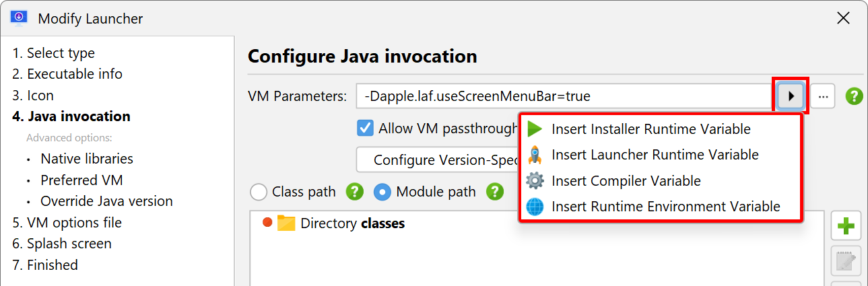
Task: Click the gear icon for Compiler Variable
Action: pos(535,181)
